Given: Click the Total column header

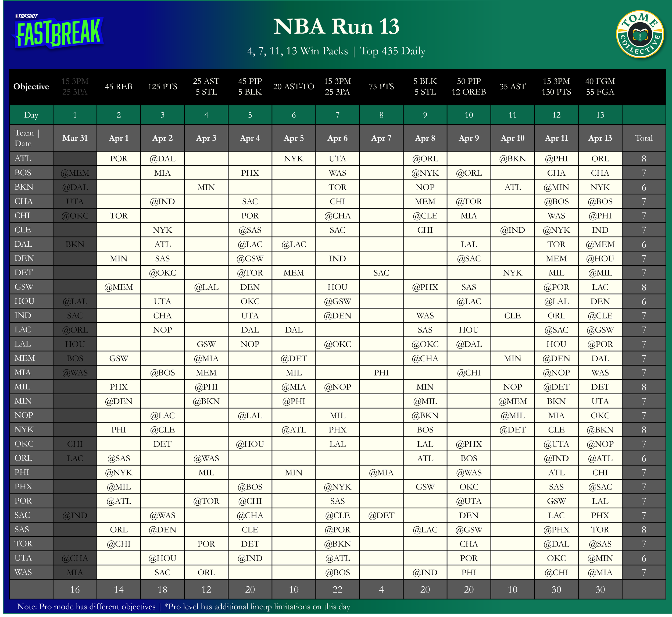Looking at the screenshot, I should 644,138.
